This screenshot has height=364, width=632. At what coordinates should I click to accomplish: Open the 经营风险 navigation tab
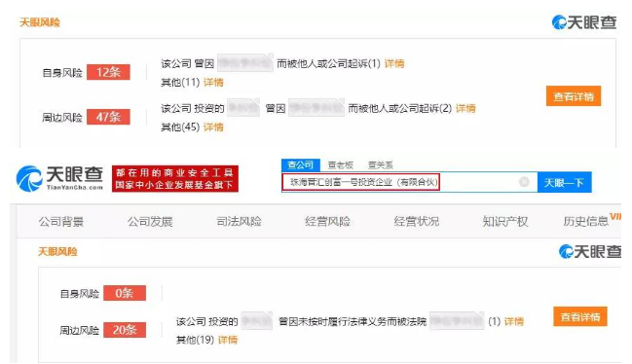[x=328, y=222]
